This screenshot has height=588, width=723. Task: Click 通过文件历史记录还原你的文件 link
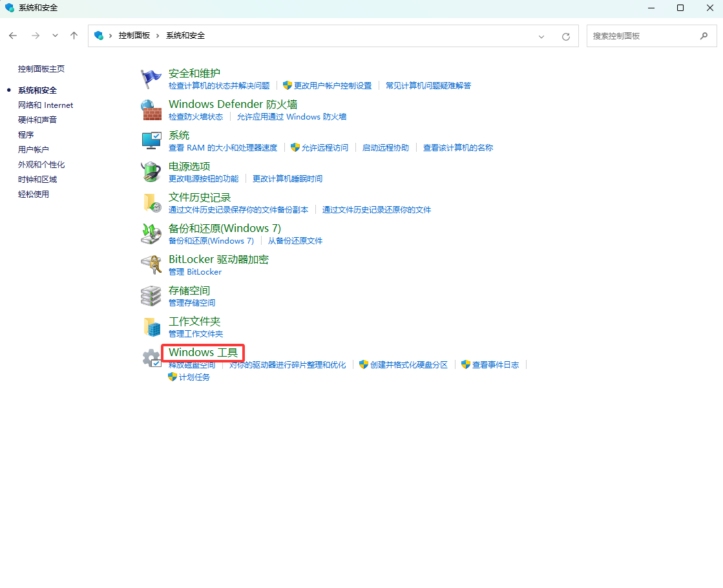[x=376, y=210]
